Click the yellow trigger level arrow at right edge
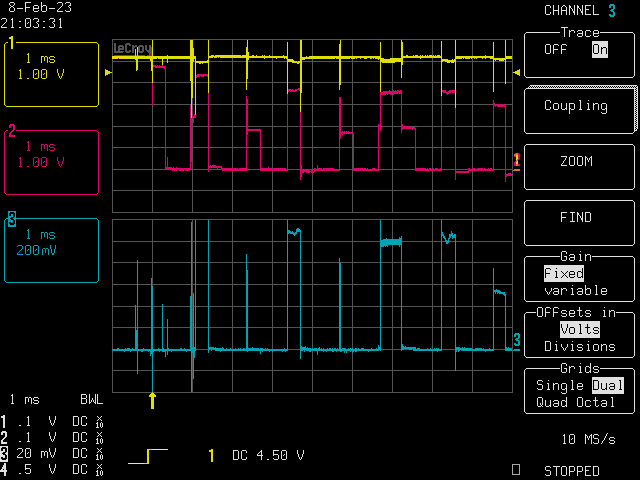The height and width of the screenshot is (480, 640). 516,73
